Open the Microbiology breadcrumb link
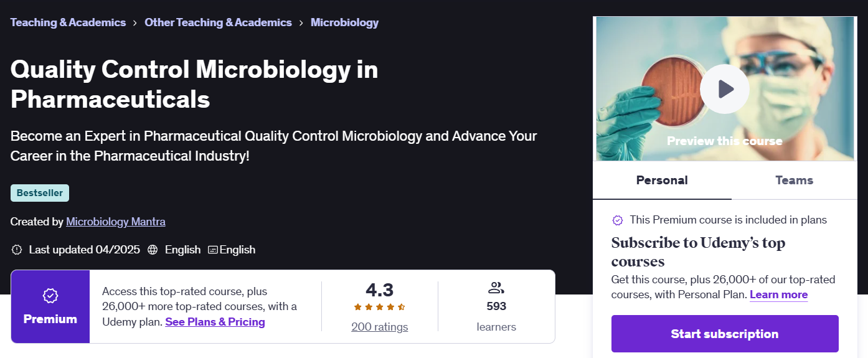The height and width of the screenshot is (358, 868). click(x=344, y=22)
